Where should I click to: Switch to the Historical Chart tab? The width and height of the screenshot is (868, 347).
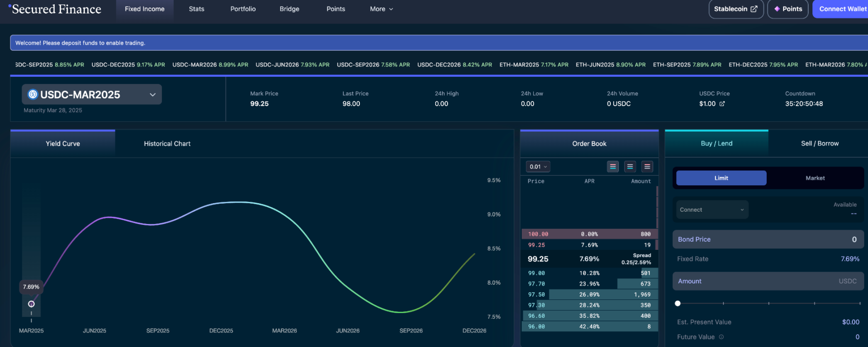pyautogui.click(x=167, y=143)
